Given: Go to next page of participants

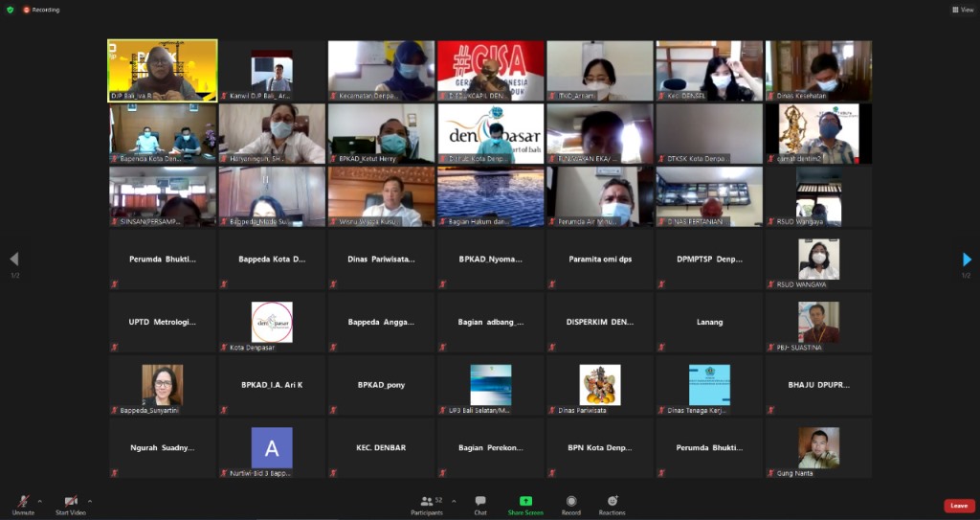Looking at the screenshot, I should pyautogui.click(x=967, y=260).
